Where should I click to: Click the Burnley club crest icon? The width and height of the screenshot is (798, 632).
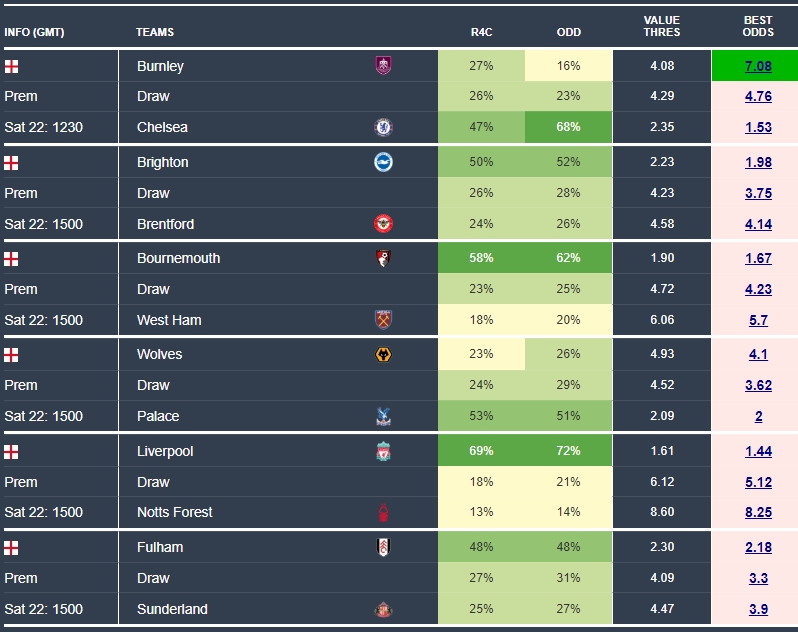pyautogui.click(x=383, y=66)
